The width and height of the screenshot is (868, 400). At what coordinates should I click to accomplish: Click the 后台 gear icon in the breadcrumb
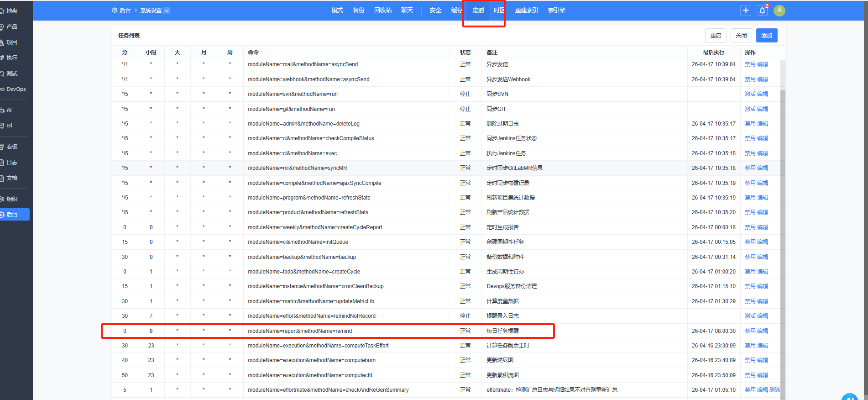(115, 11)
